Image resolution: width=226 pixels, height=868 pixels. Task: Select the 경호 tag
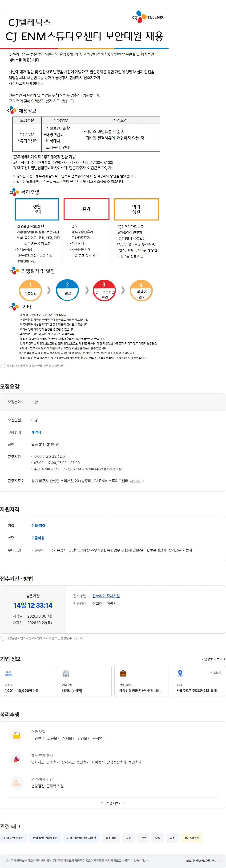172,838
